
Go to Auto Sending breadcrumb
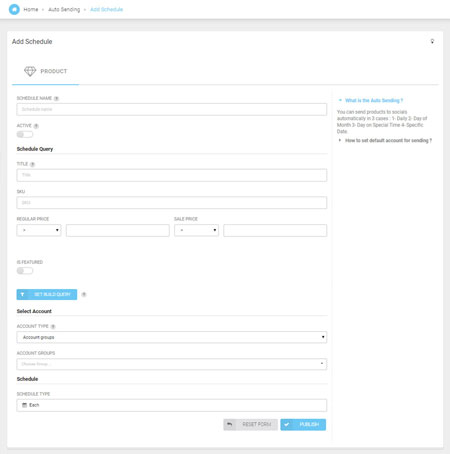[x=64, y=9]
